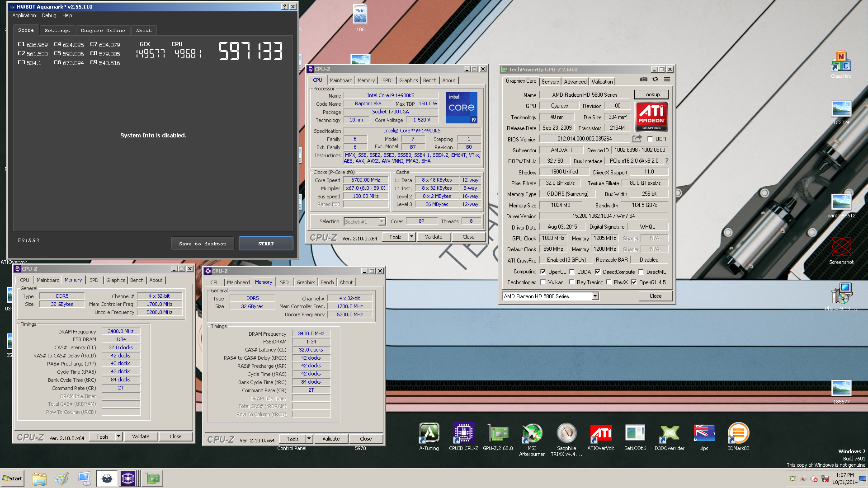Expand Tools dropdown arrow in left CPU-Z Memory window
The height and width of the screenshot is (488, 868).
(118, 436)
